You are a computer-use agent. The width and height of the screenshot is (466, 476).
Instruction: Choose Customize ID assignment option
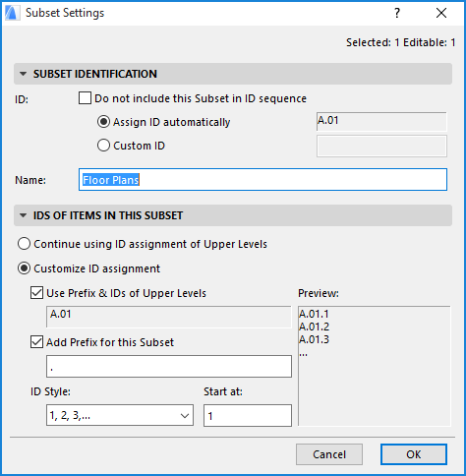pyautogui.click(x=24, y=268)
